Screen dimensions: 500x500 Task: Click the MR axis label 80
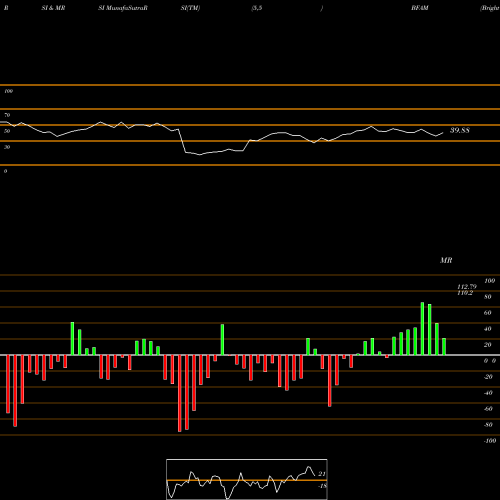click(488, 297)
